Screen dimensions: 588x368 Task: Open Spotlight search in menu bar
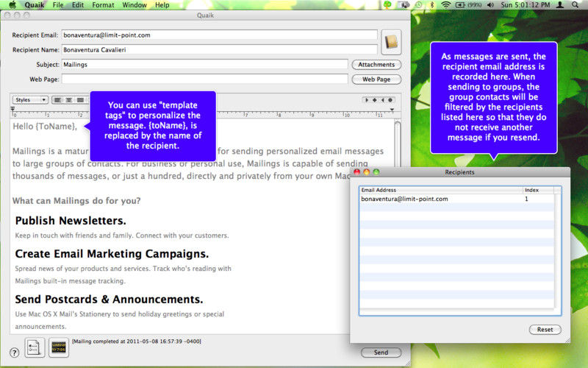576,5
